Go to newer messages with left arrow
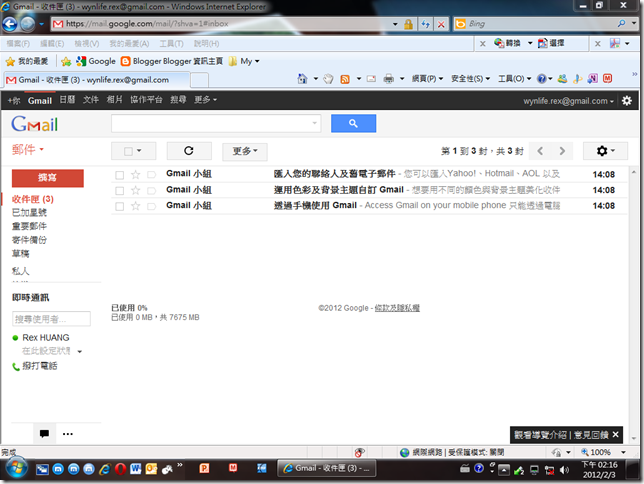644x484 pixels. click(540, 151)
